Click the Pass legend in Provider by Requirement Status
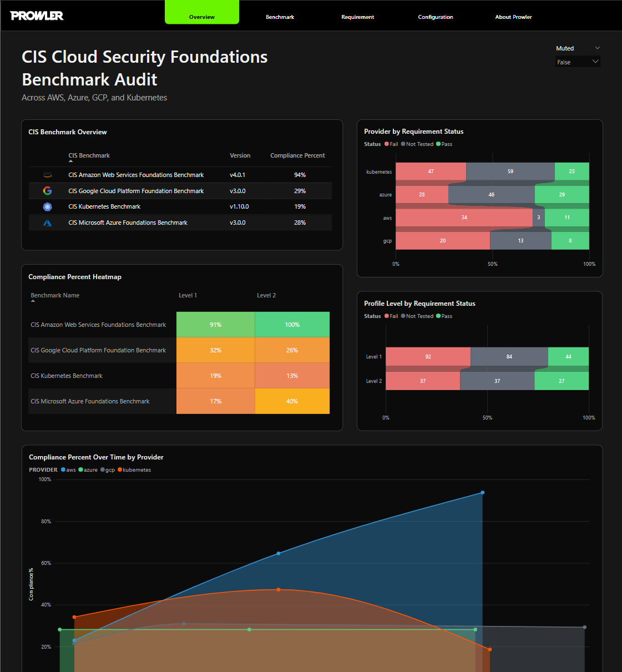The image size is (622, 672). pyautogui.click(x=444, y=144)
